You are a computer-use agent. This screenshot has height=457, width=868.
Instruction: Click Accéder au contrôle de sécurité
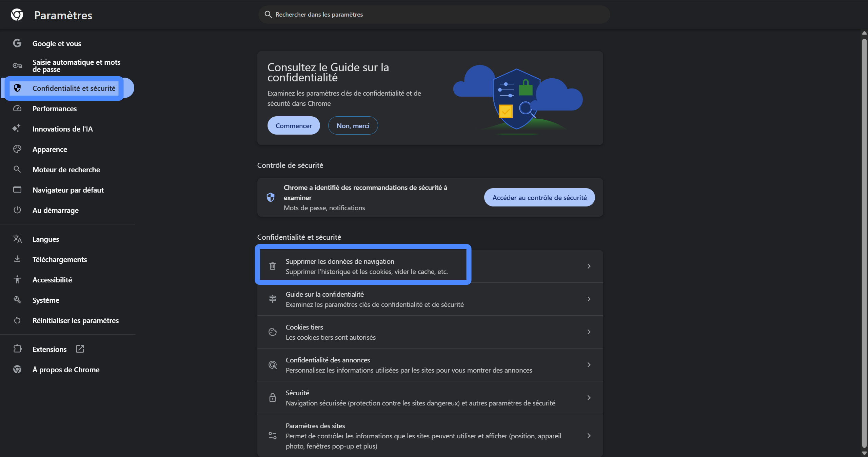(x=539, y=197)
